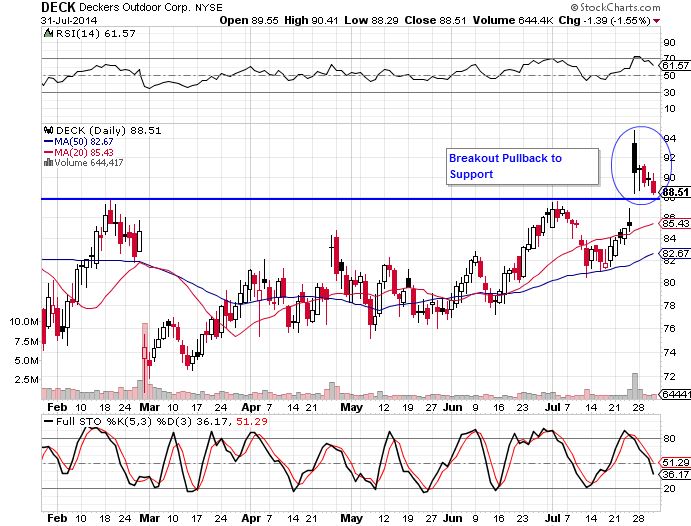Click the MA(50) 82.67 legend text

click(84, 142)
